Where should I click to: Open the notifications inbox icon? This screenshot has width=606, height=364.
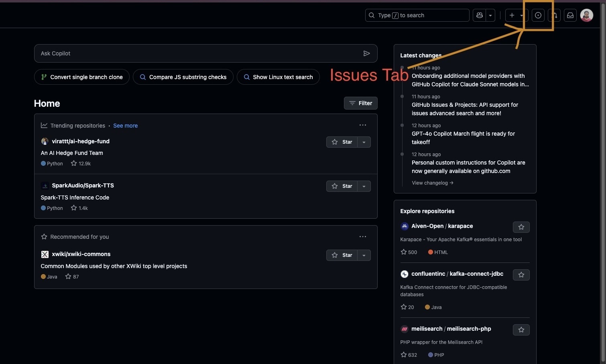(570, 15)
